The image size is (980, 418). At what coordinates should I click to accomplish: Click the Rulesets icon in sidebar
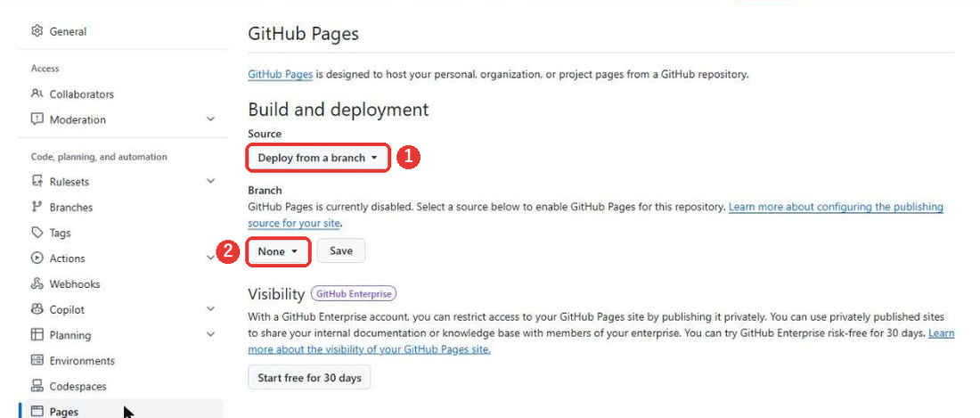tap(37, 182)
